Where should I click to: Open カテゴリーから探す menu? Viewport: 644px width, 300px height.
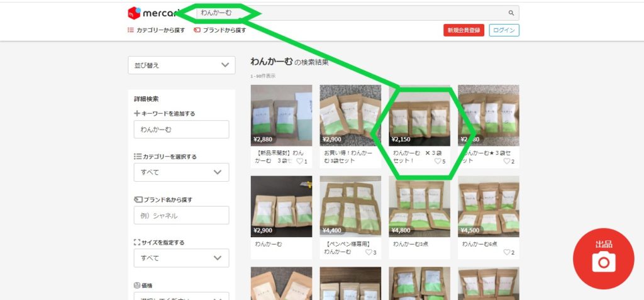(x=157, y=30)
